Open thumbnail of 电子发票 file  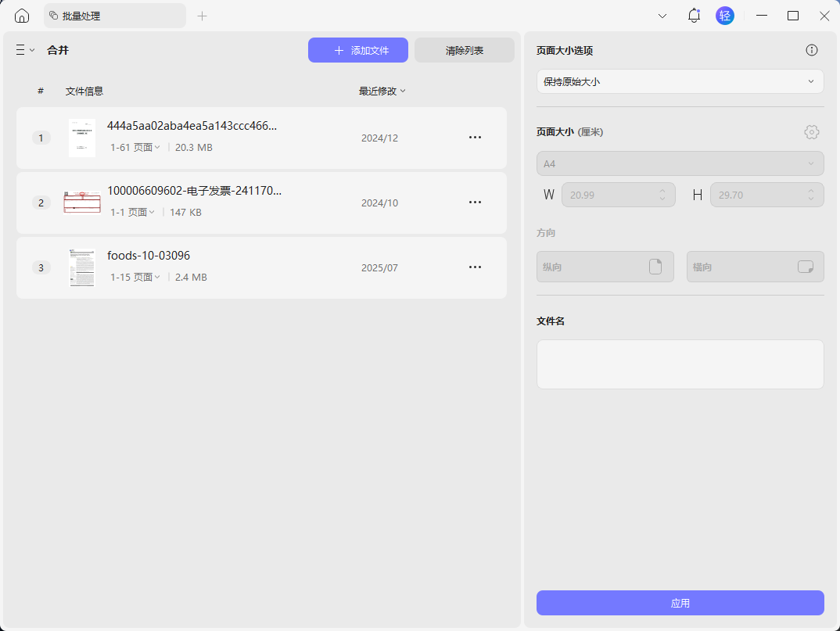tap(82, 203)
